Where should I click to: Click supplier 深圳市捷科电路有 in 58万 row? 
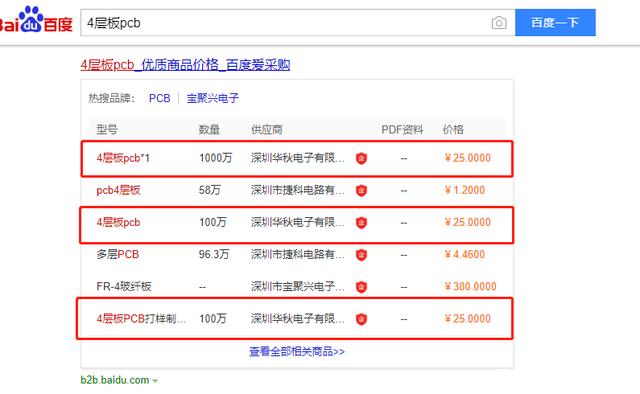click(298, 190)
